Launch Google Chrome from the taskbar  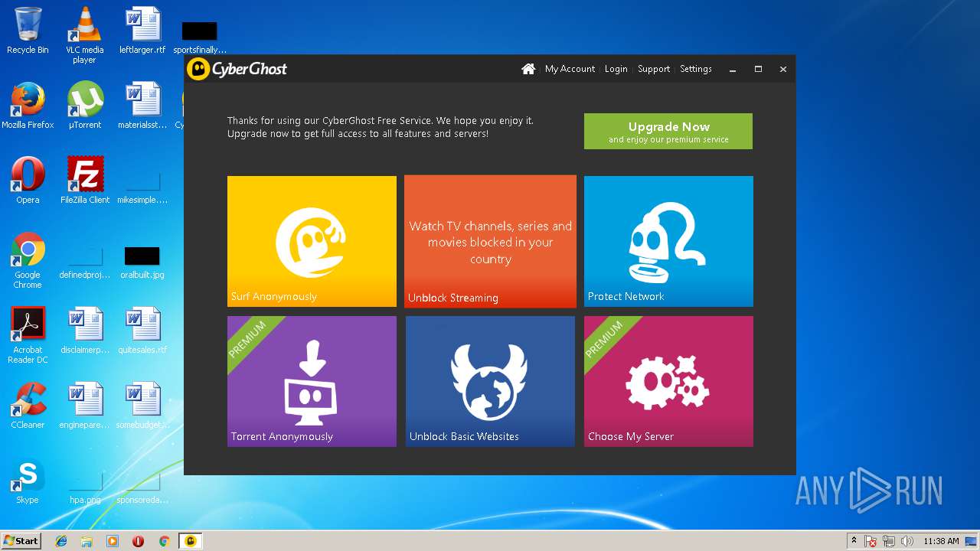(x=164, y=541)
